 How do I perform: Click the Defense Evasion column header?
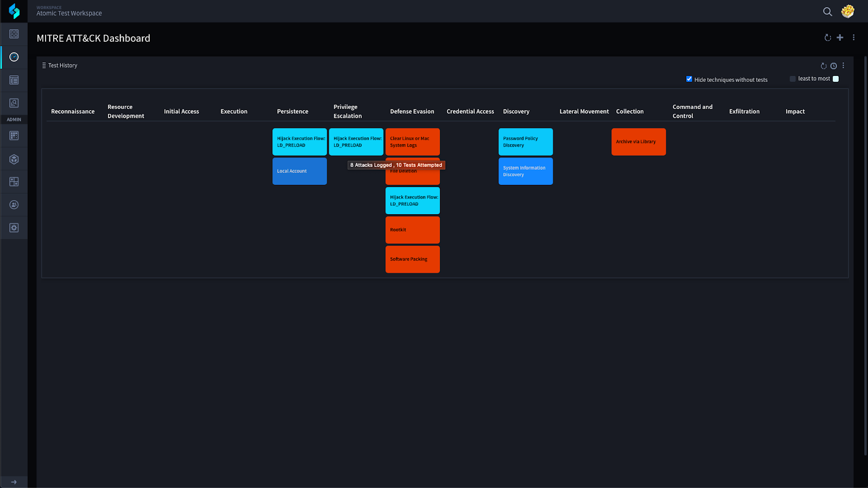point(412,111)
